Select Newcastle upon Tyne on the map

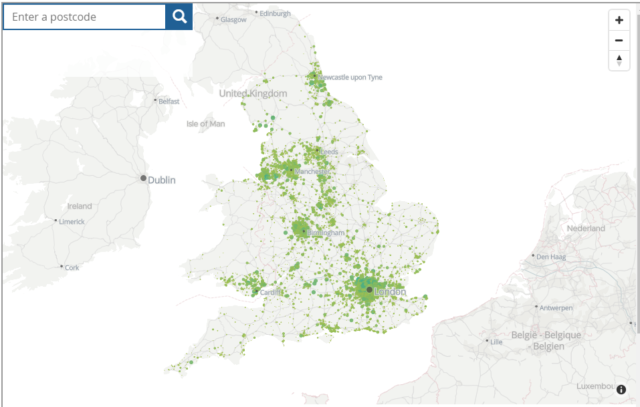pos(350,77)
